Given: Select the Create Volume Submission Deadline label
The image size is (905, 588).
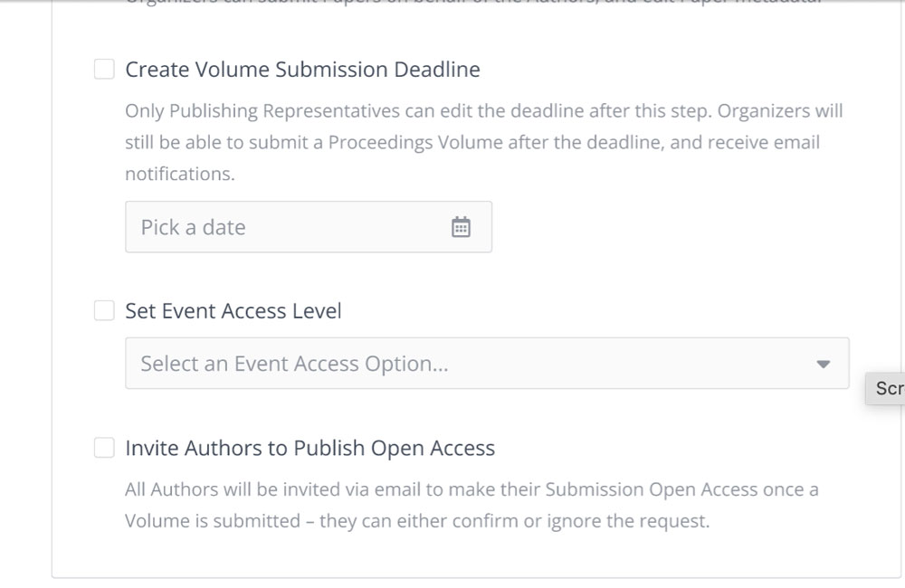Looking at the screenshot, I should tap(302, 70).
